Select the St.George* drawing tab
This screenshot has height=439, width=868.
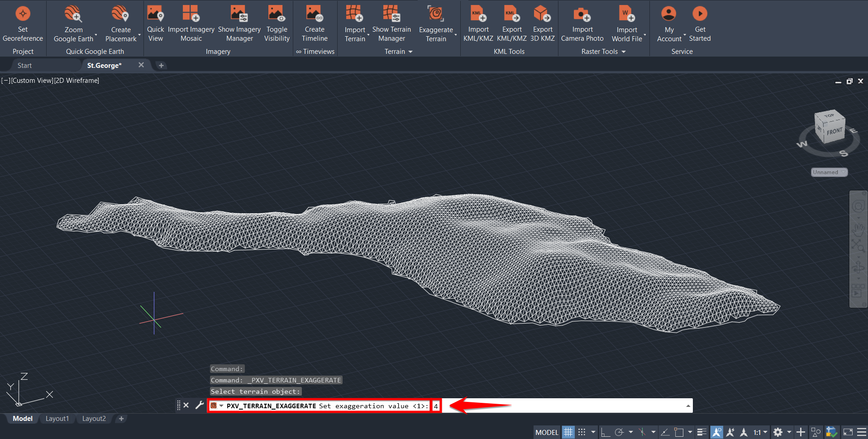click(104, 66)
